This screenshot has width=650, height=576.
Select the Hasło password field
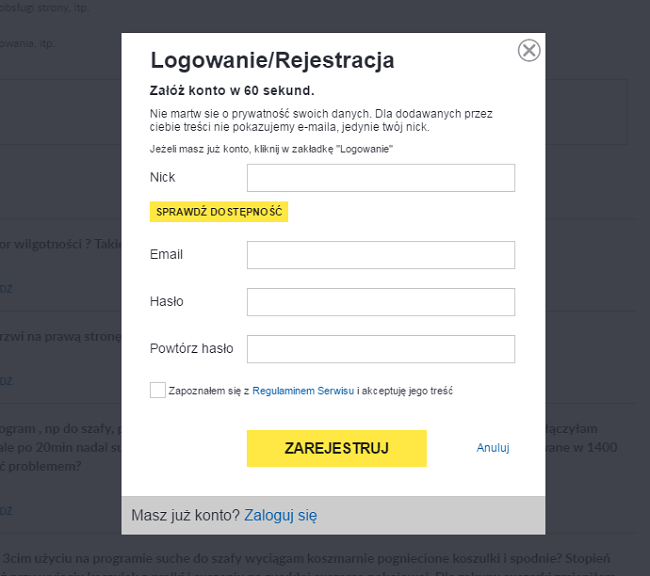click(380, 302)
